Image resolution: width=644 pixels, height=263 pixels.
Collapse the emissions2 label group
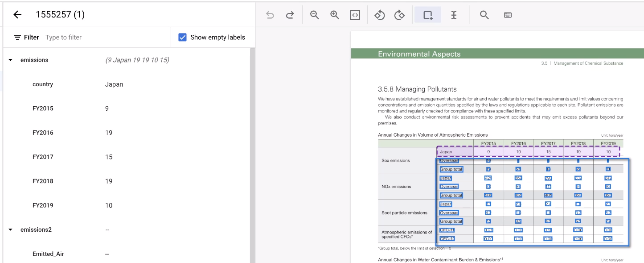[11, 230]
